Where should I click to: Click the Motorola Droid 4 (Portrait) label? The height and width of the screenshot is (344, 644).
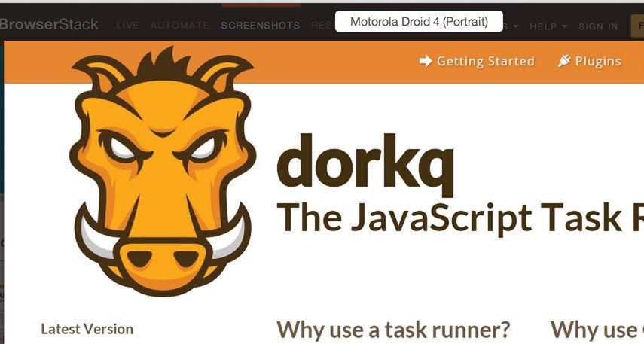pyautogui.click(x=419, y=21)
